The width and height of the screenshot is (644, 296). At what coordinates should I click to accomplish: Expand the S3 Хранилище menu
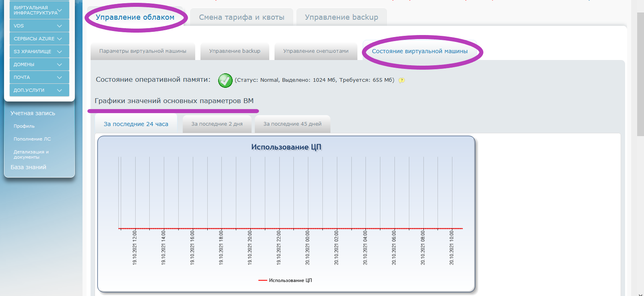pos(39,52)
